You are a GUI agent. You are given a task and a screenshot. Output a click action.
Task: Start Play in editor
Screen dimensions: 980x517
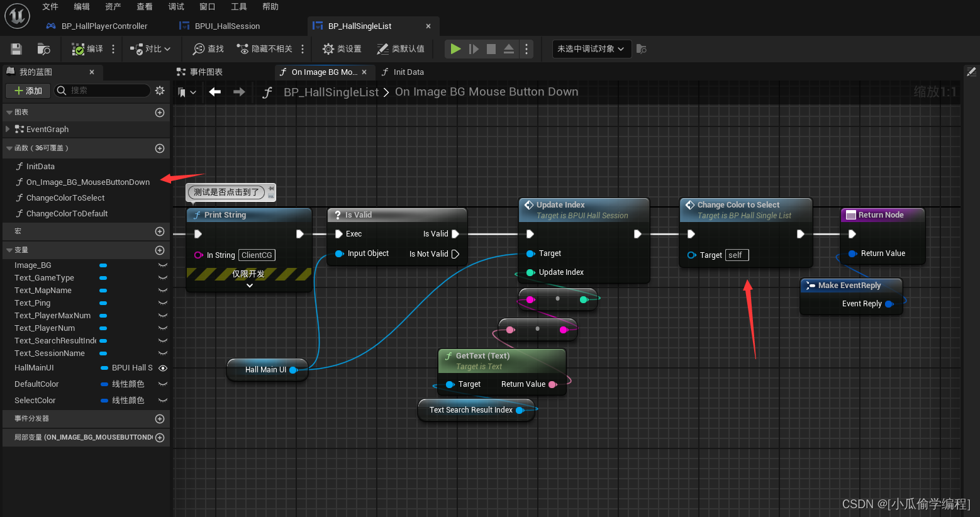coord(455,49)
